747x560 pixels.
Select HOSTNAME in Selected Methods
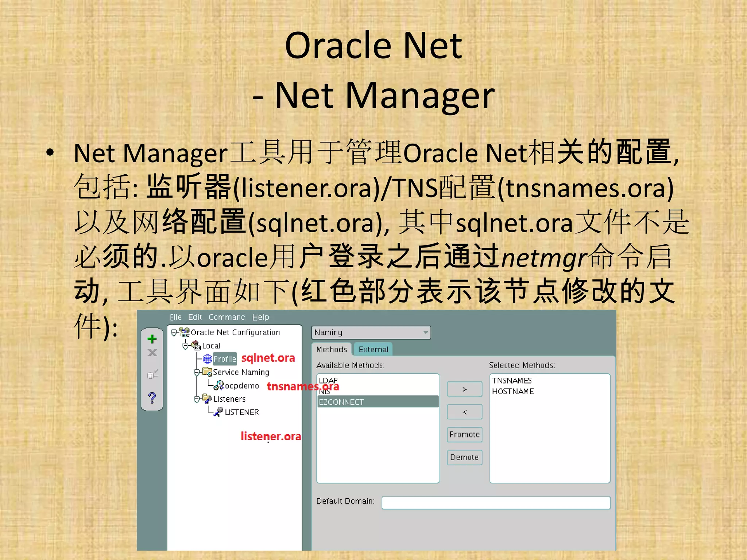pos(513,391)
